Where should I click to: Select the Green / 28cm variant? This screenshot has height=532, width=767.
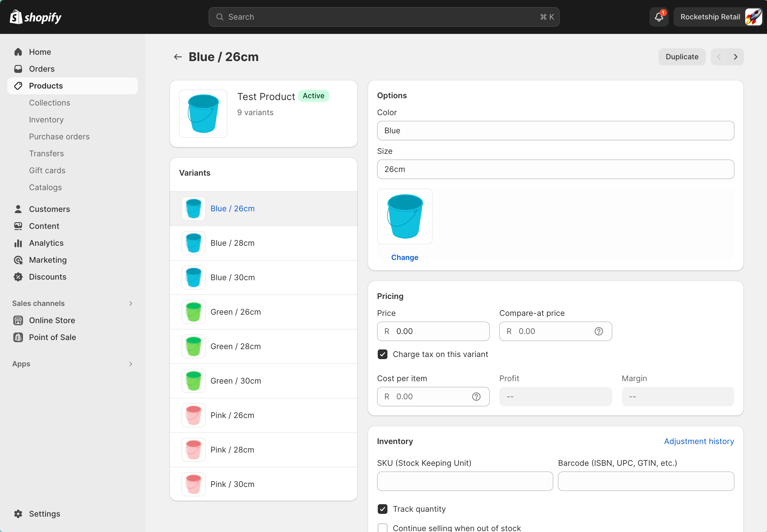pos(235,346)
